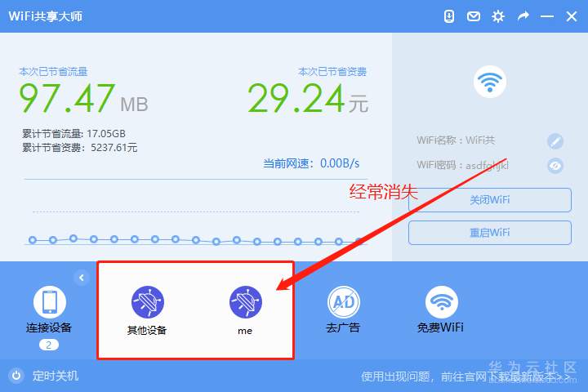This screenshot has height=392, width=588.
Task: Open the 免费WiFi icon
Action: (x=441, y=302)
